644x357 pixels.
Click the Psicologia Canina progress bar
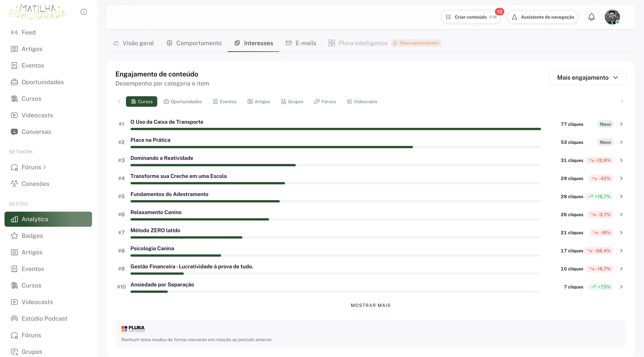[x=336, y=256]
